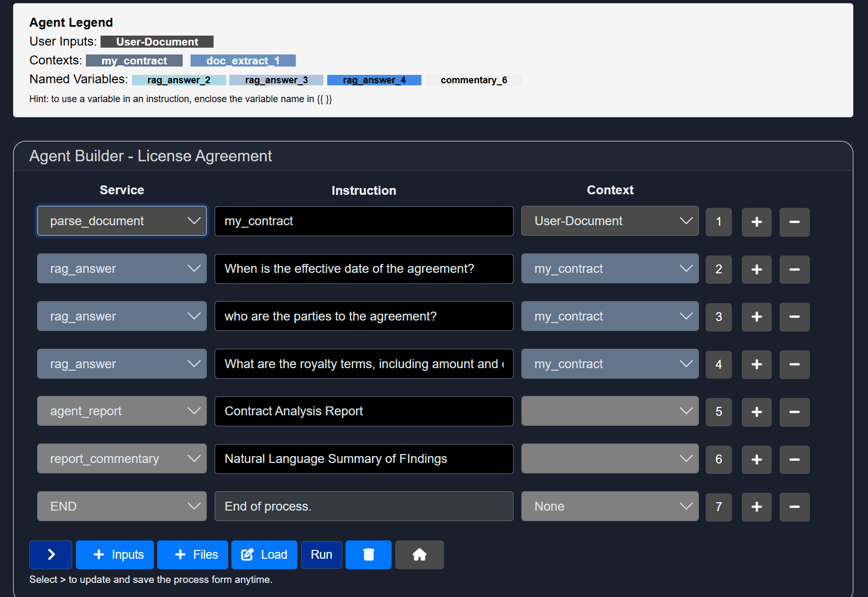The width and height of the screenshot is (868, 597).
Task: Click the Inputs button
Action: pos(115,555)
